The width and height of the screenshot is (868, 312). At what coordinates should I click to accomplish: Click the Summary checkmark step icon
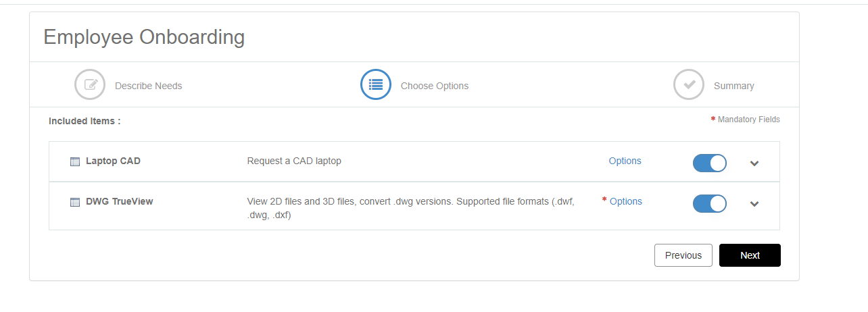pyautogui.click(x=689, y=85)
